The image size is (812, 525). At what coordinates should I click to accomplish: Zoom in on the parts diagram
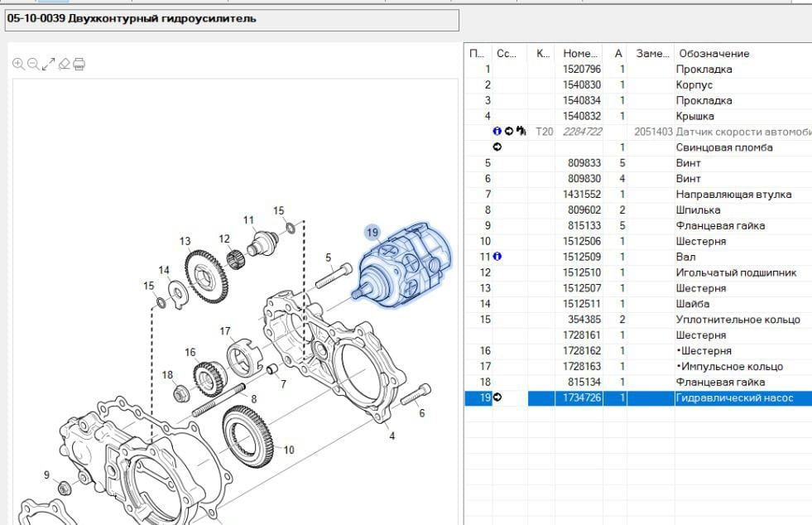tap(18, 64)
